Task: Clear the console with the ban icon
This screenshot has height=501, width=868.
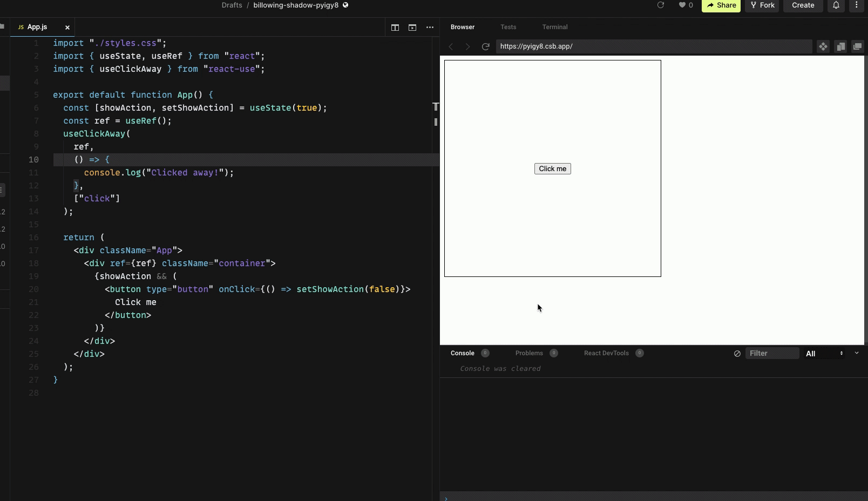Action: tap(737, 354)
